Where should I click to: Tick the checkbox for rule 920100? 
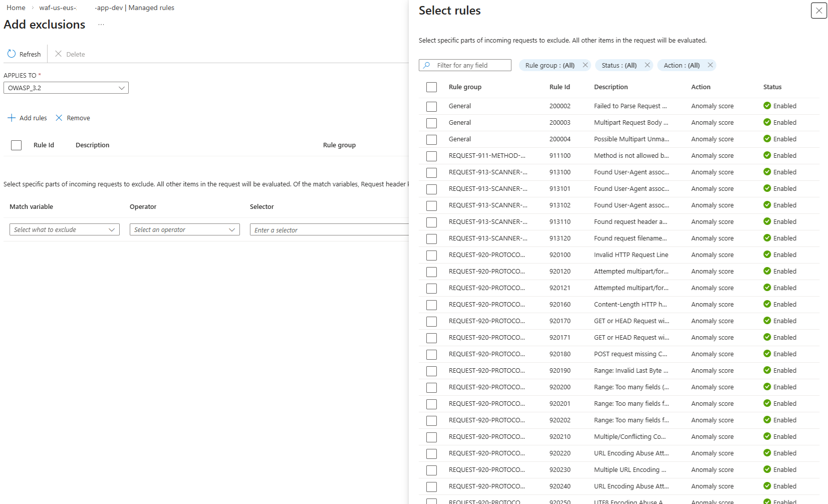pyautogui.click(x=431, y=255)
